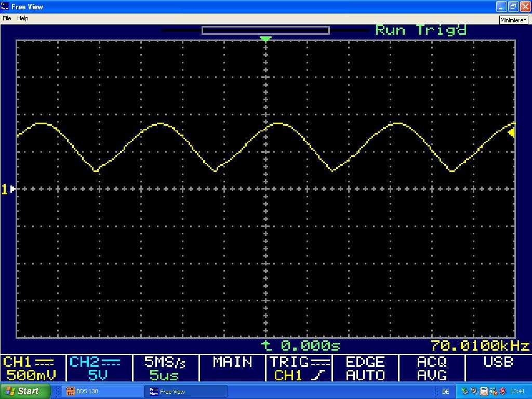Click the MAIN display mode panel
Viewport: 532px width, 399px height.
tap(232, 368)
